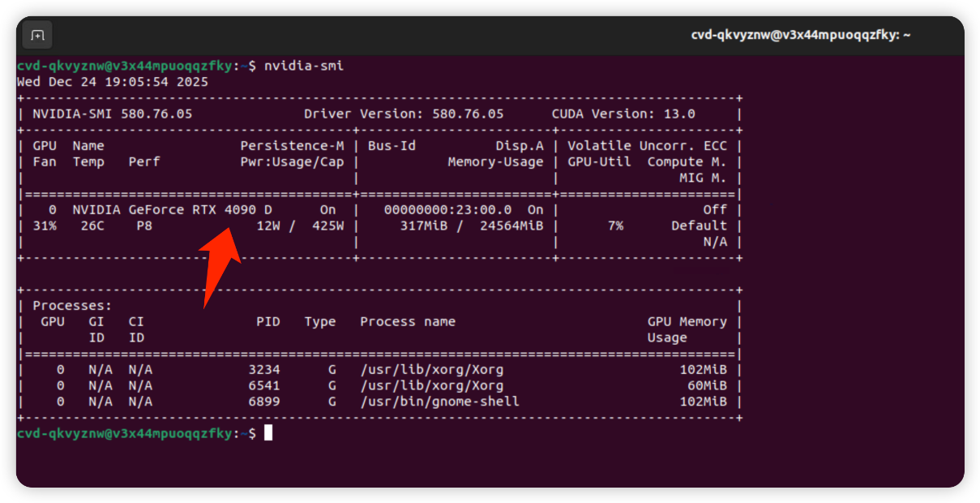This screenshot has height=503, width=980.
Task: Select PID 3234 in the process list
Action: (264, 370)
